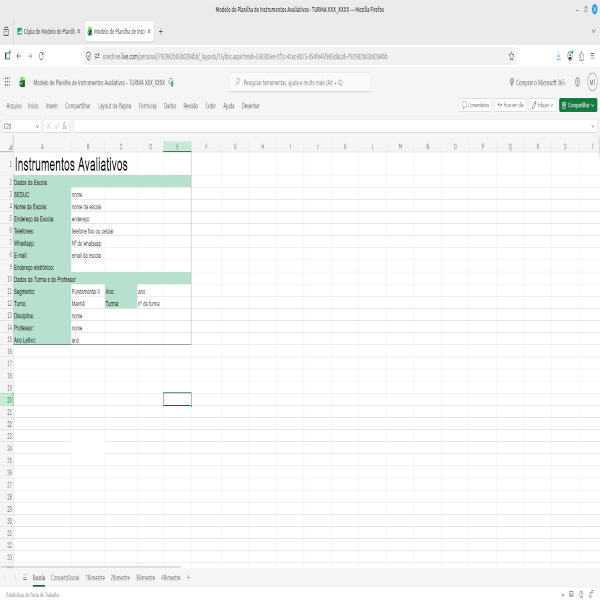Switch to the ConceitoSocial sheet tab
Image resolution: width=600 pixels, height=600 pixels.
click(65, 577)
